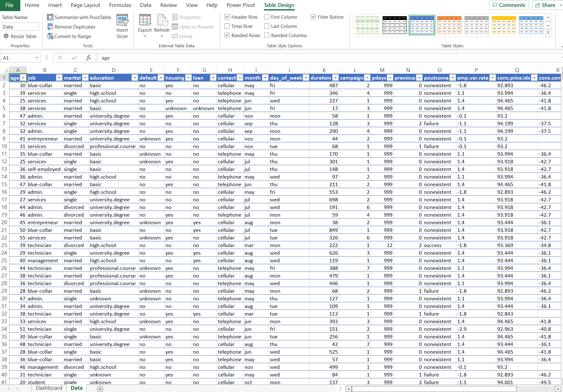563x392 pixels.
Task: Click the Comments button
Action: 509,5
